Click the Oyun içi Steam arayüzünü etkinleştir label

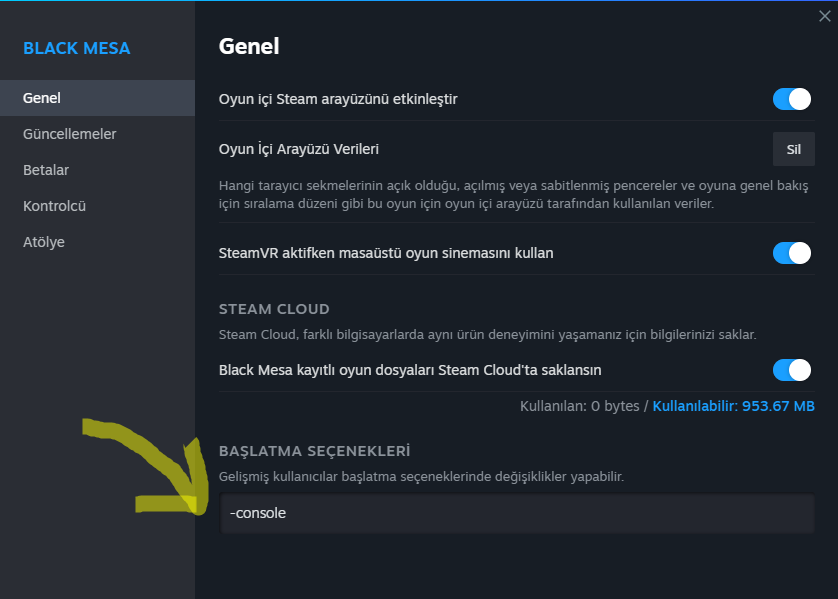point(339,99)
